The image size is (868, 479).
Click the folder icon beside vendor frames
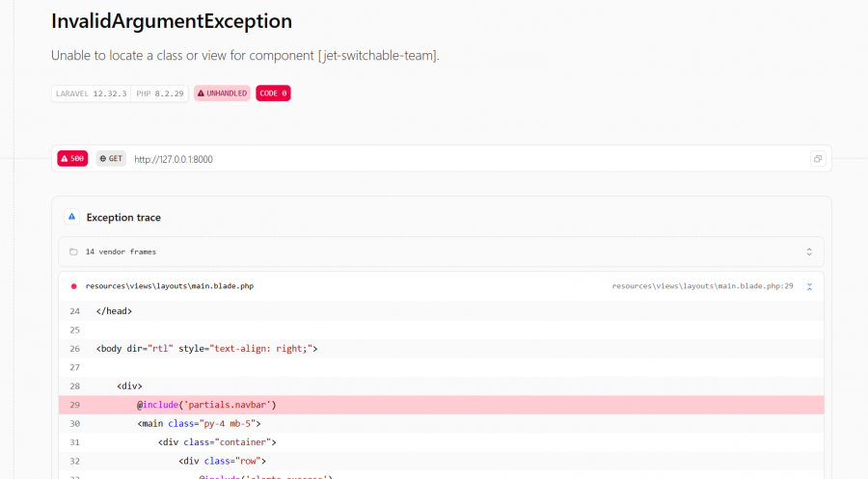(73, 252)
